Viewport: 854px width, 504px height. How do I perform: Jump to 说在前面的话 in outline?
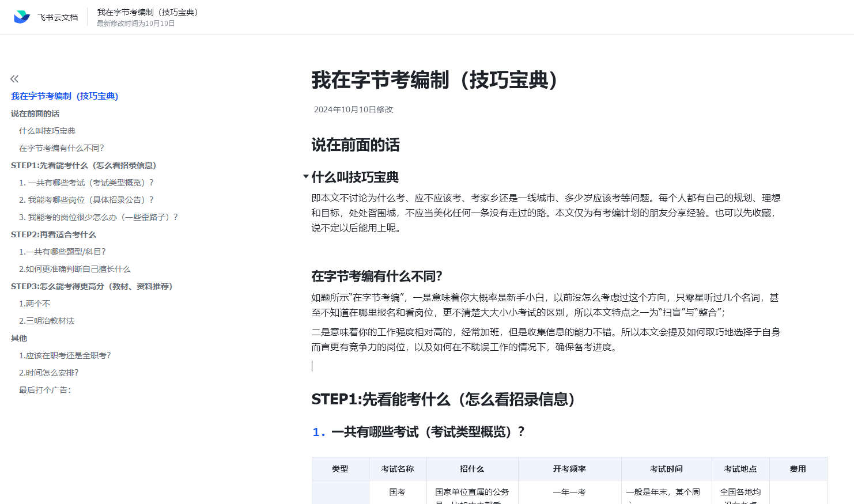(x=35, y=113)
